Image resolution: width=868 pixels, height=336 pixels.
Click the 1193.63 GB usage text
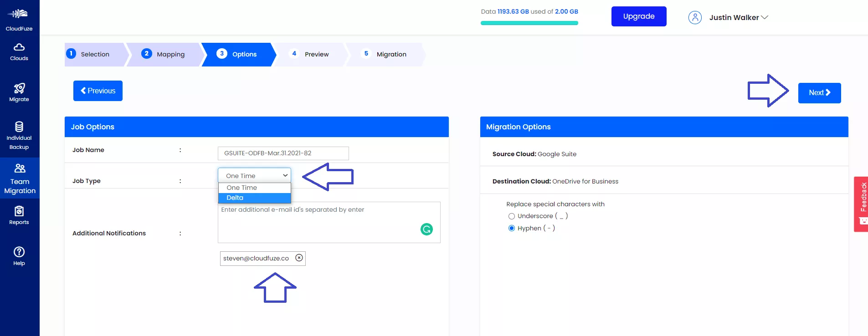[x=513, y=11]
